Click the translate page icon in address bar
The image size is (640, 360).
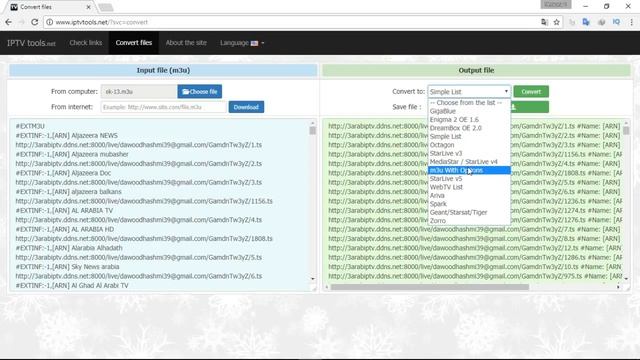tap(544, 22)
